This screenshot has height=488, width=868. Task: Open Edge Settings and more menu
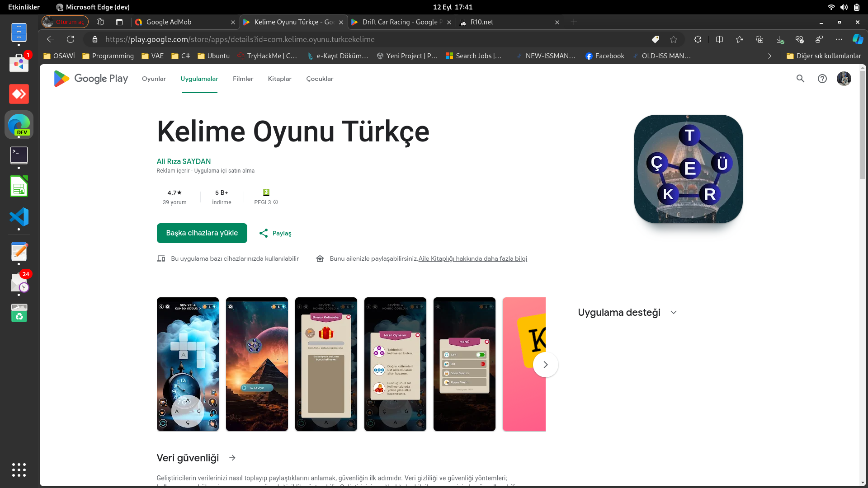pos(839,39)
